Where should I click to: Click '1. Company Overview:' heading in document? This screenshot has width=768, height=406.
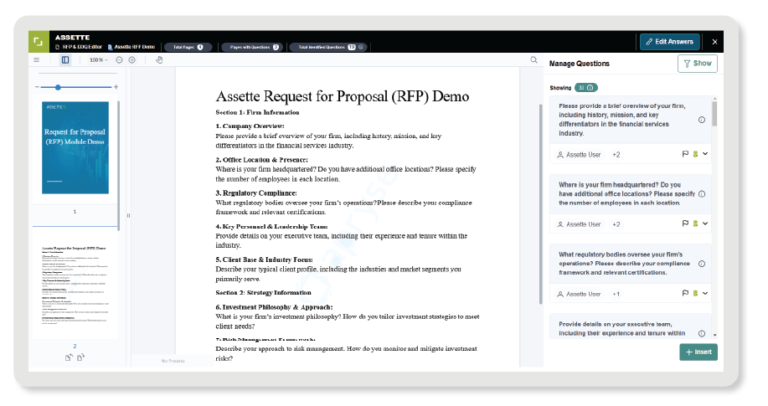click(250, 126)
